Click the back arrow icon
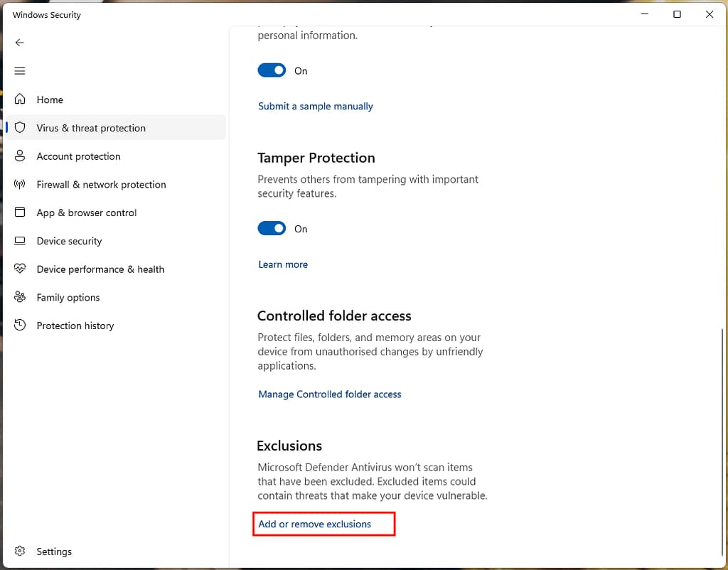The height and width of the screenshot is (570, 728). [19, 43]
